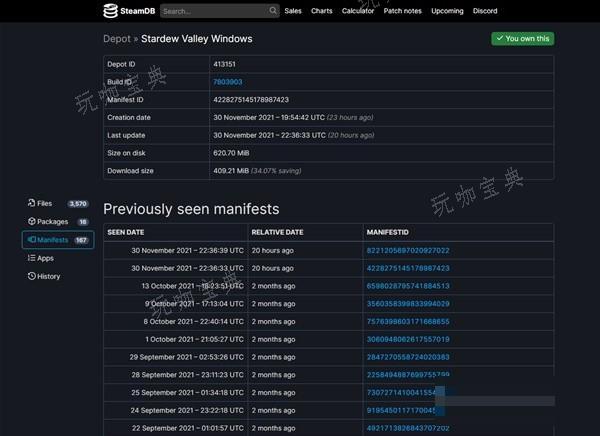Screen dimensions: 600x436
Task: Open the Patch notes menu item
Action: click(403, 11)
